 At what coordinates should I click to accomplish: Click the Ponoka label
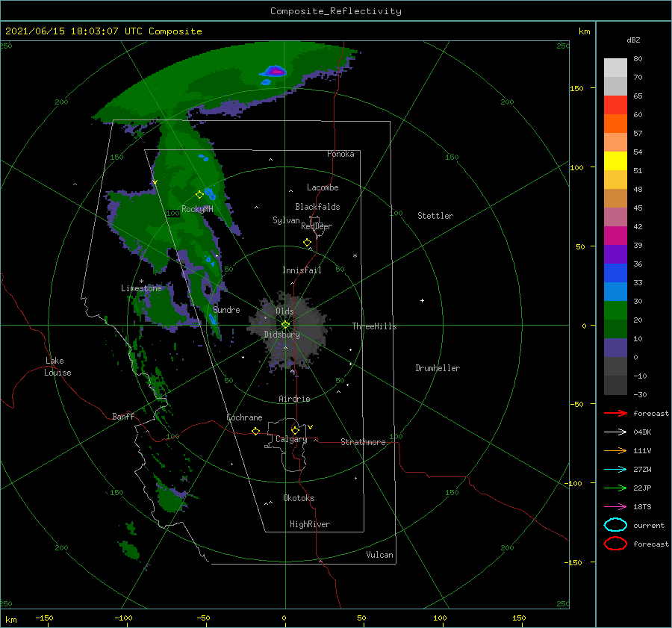(x=340, y=154)
